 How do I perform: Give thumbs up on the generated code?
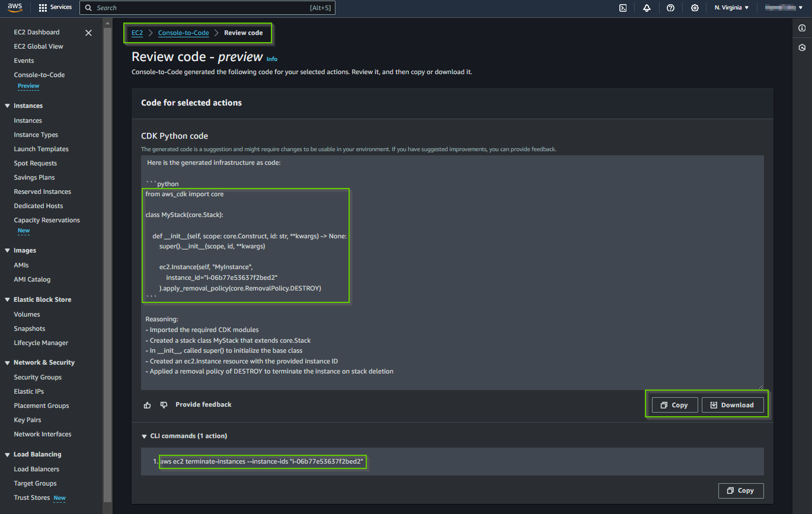147,405
